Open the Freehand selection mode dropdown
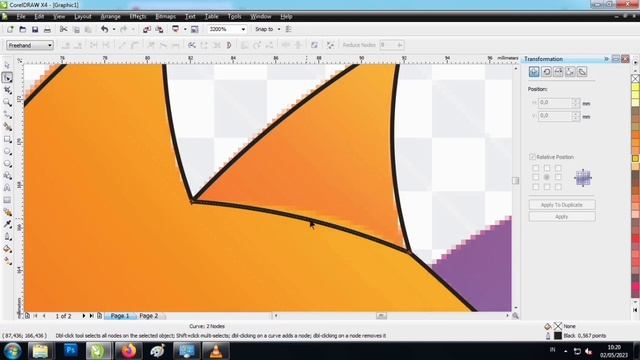This screenshot has height=360, width=640. tap(50, 45)
